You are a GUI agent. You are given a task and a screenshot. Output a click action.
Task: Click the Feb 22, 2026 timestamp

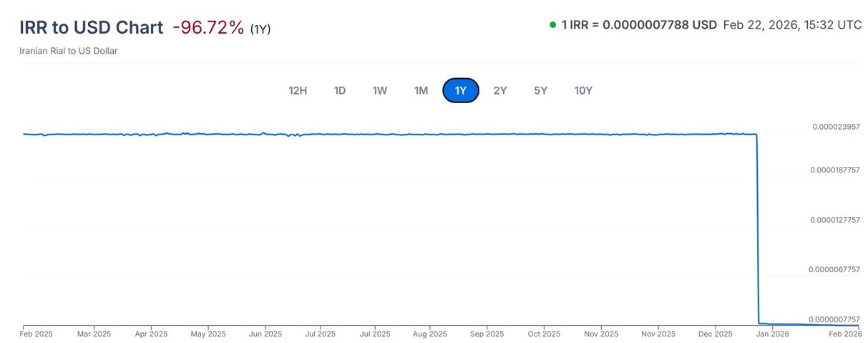point(792,25)
